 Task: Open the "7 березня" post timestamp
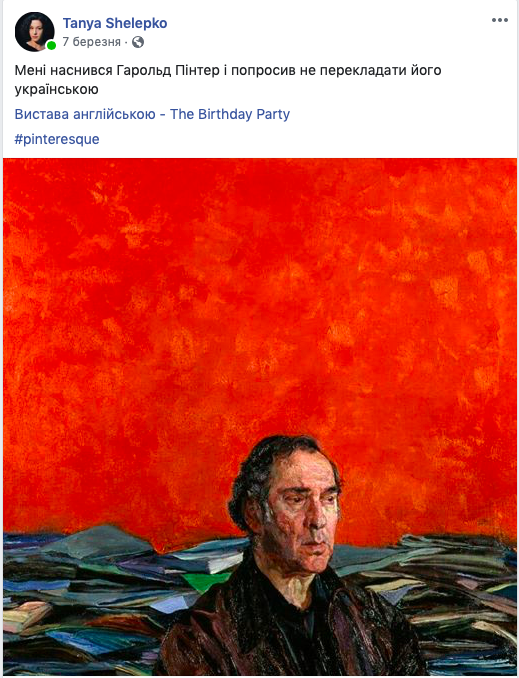tap(92, 42)
